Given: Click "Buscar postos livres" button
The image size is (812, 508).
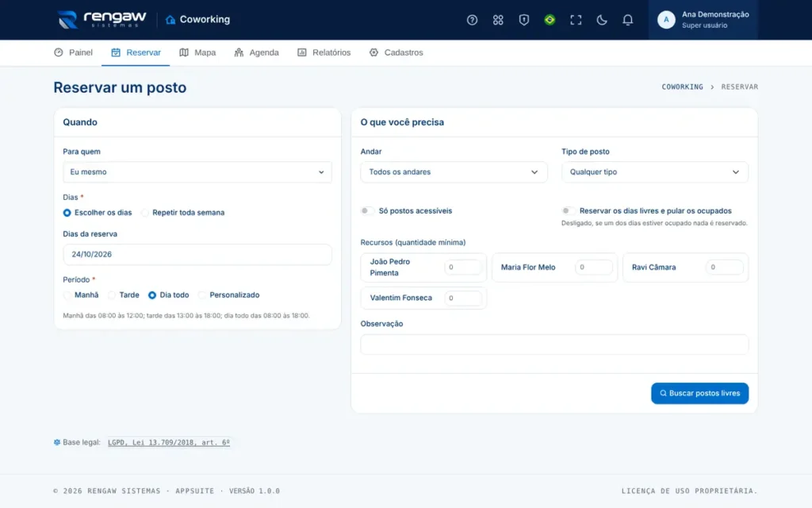Looking at the screenshot, I should (x=699, y=394).
